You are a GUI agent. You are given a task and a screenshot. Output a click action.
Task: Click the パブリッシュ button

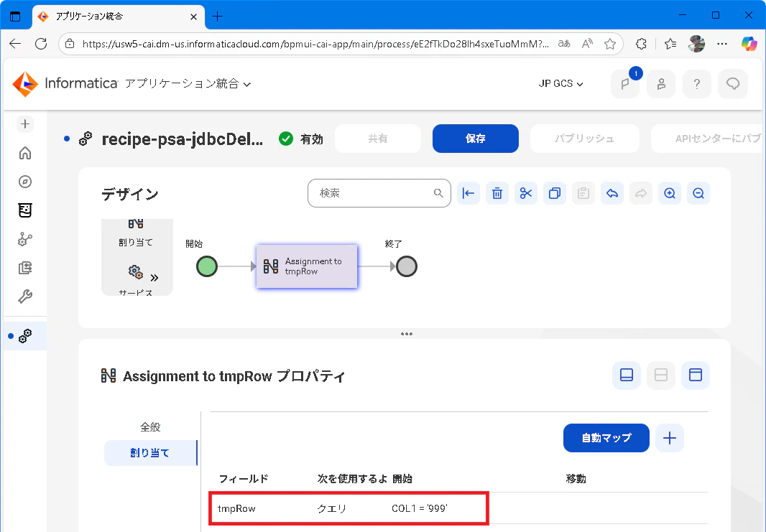585,139
